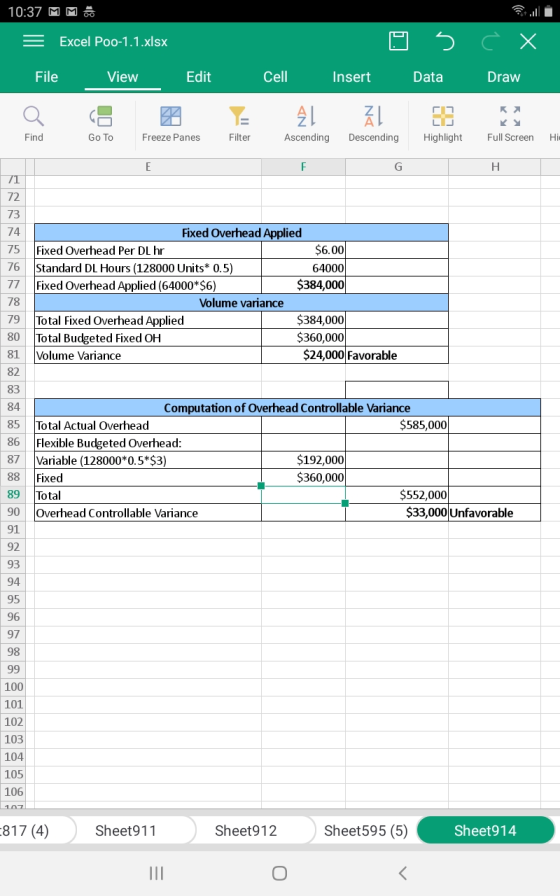Switch to Sheet912 tab

pyautogui.click(x=246, y=830)
